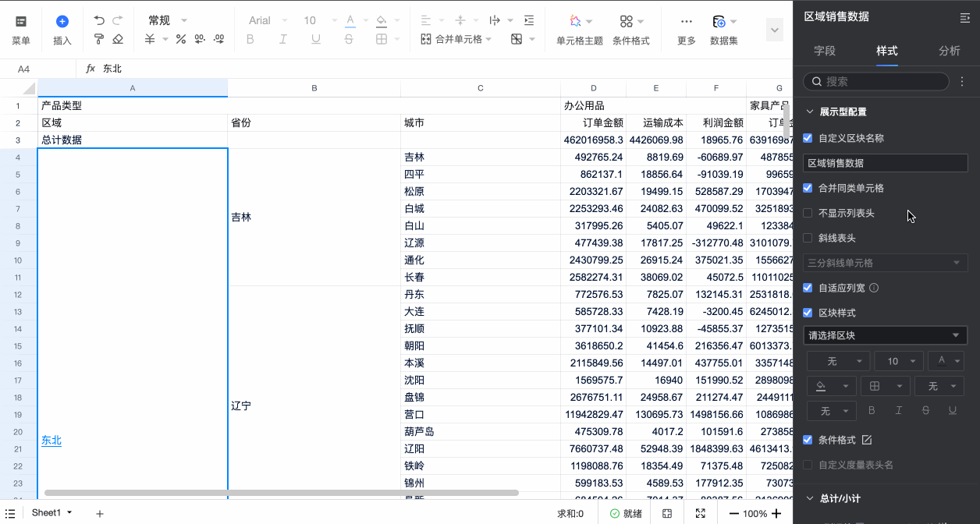Click the eraser clear-format icon
Screen dimensions: 980x524
pos(118,39)
